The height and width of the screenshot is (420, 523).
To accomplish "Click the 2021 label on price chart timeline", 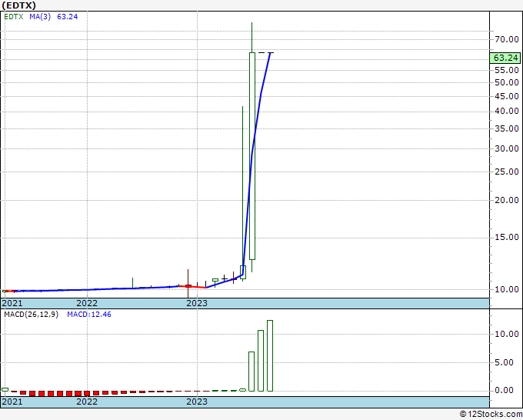I will tap(12, 303).
